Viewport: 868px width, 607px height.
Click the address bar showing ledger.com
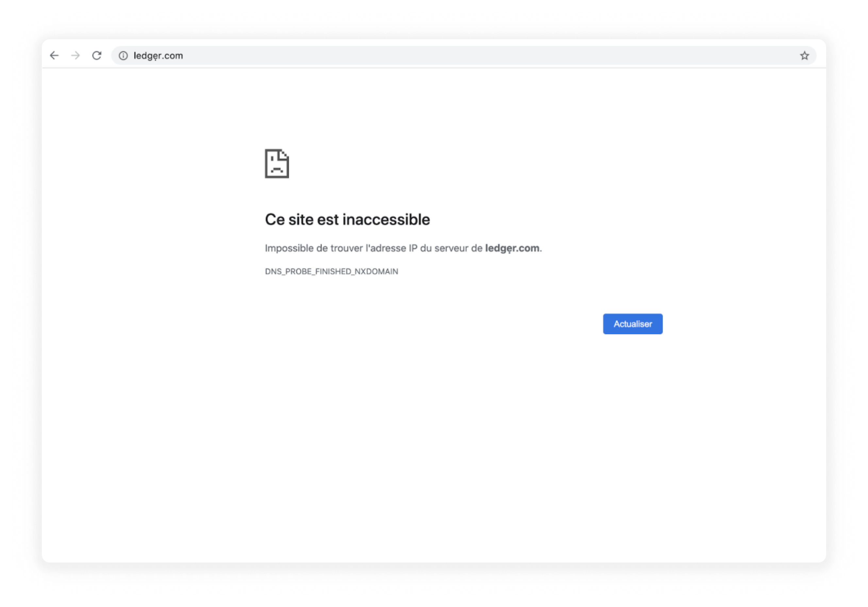click(x=463, y=56)
